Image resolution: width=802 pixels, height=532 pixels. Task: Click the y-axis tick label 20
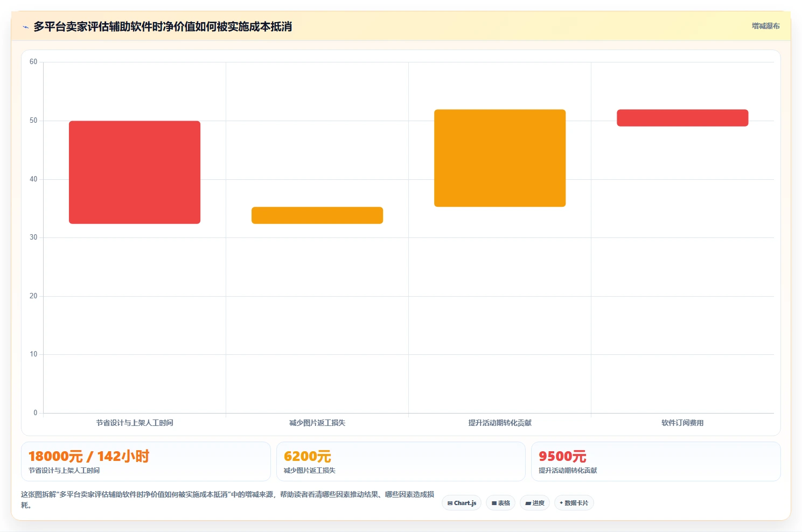[33, 296]
